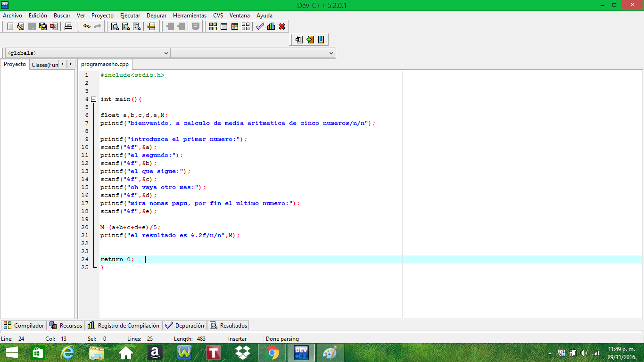The image size is (644, 362).
Task: Collapse the int main code fold marker
Action: pos(94,99)
